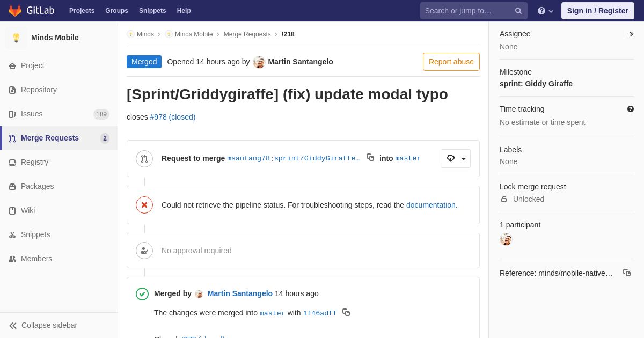Open the linked issue #978
Viewport: 644px width, 338px height.
point(173,117)
